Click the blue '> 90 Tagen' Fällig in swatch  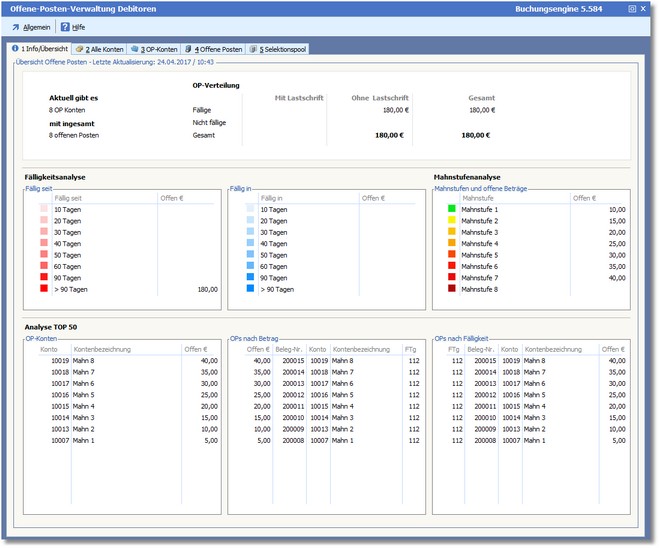(248, 289)
